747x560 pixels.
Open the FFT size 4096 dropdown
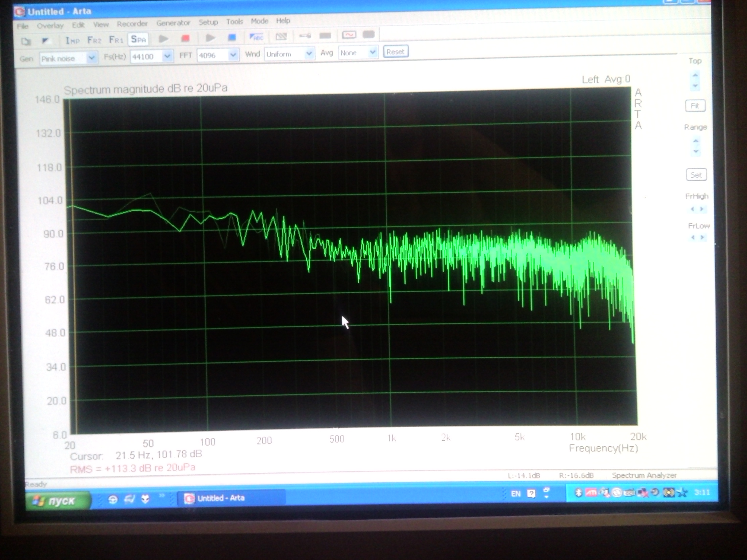click(x=233, y=55)
